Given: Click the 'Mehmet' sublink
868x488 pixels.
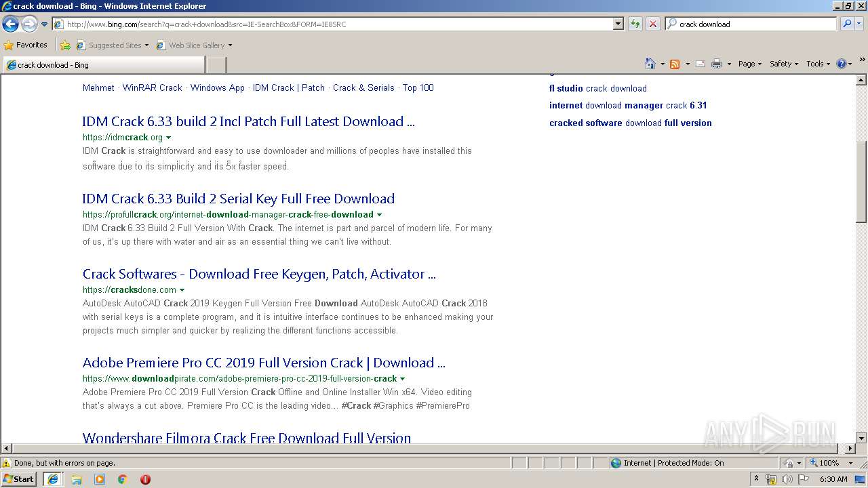Looking at the screenshot, I should point(98,87).
